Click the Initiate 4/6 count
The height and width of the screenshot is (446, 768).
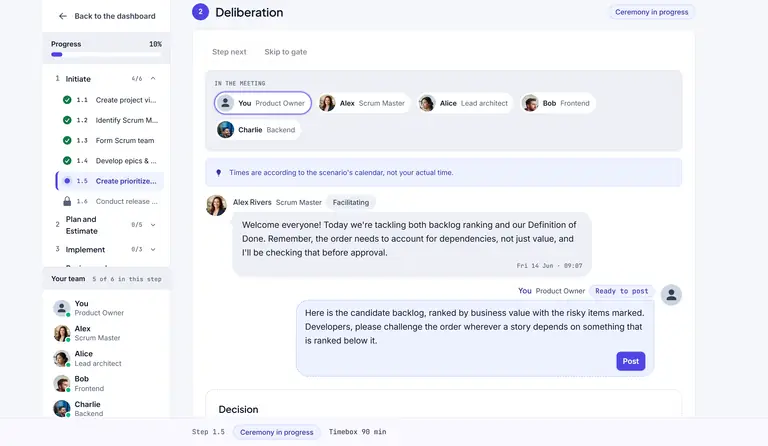(x=137, y=79)
